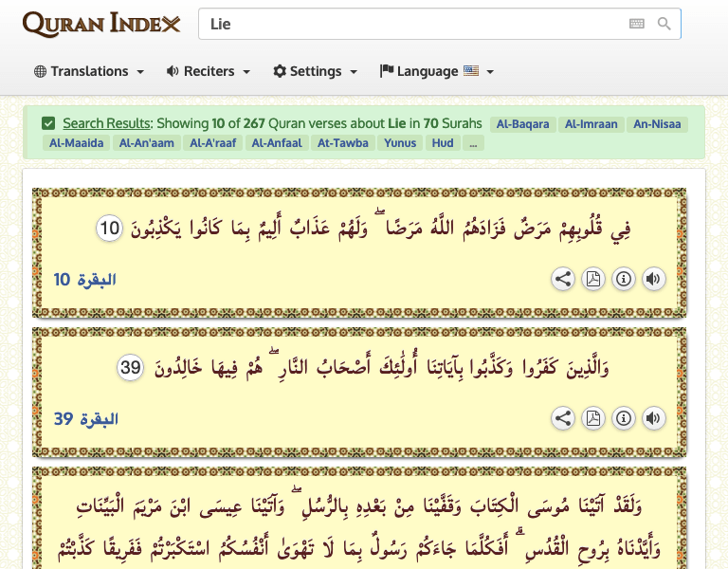
Task: Open the virtual keyboard icon in search box
Action: coord(636,24)
